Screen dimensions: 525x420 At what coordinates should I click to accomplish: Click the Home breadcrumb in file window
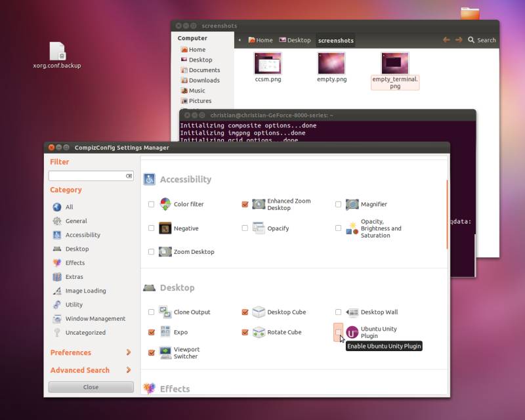(x=261, y=40)
